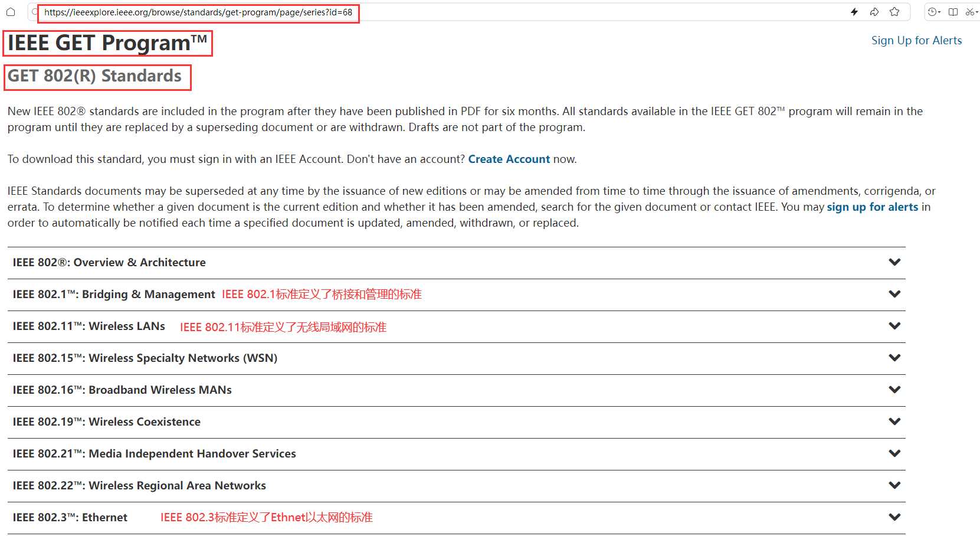Image resolution: width=980 pixels, height=536 pixels.
Task: Click 'IEEE 802.16™: Broadband Wireless MANs' heading
Action: pos(122,390)
